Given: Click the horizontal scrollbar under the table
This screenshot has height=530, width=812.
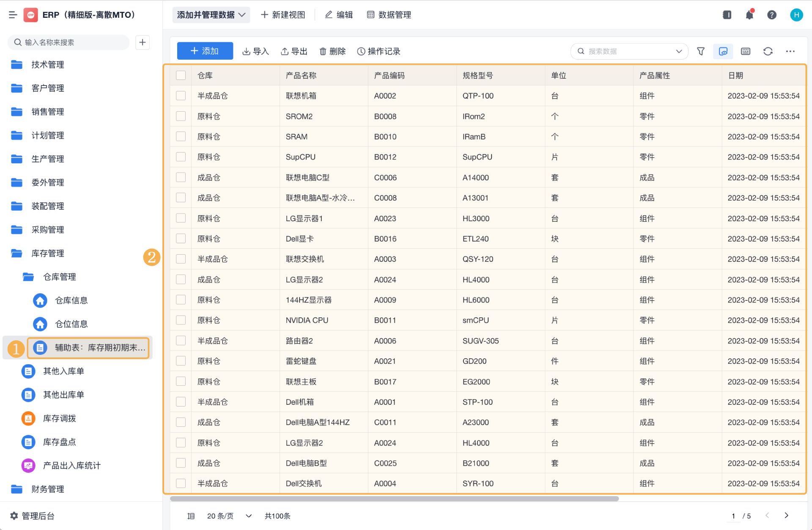Looking at the screenshot, I should (394, 499).
